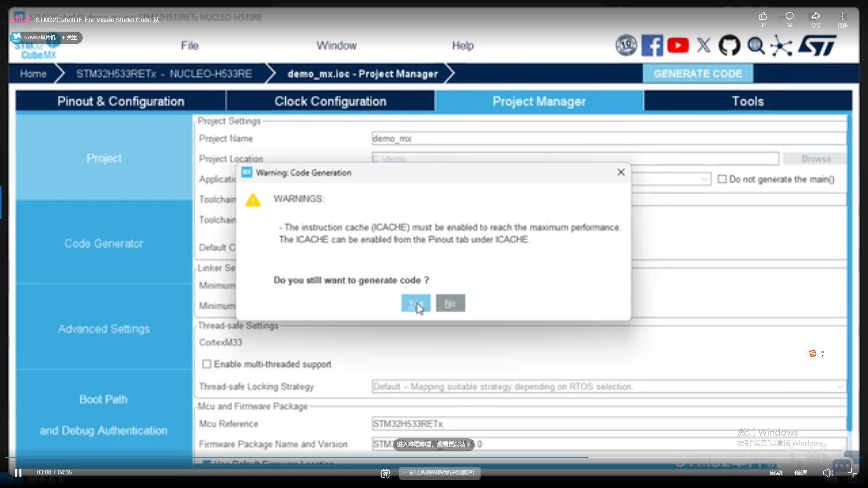Pause the video playback

click(18, 473)
